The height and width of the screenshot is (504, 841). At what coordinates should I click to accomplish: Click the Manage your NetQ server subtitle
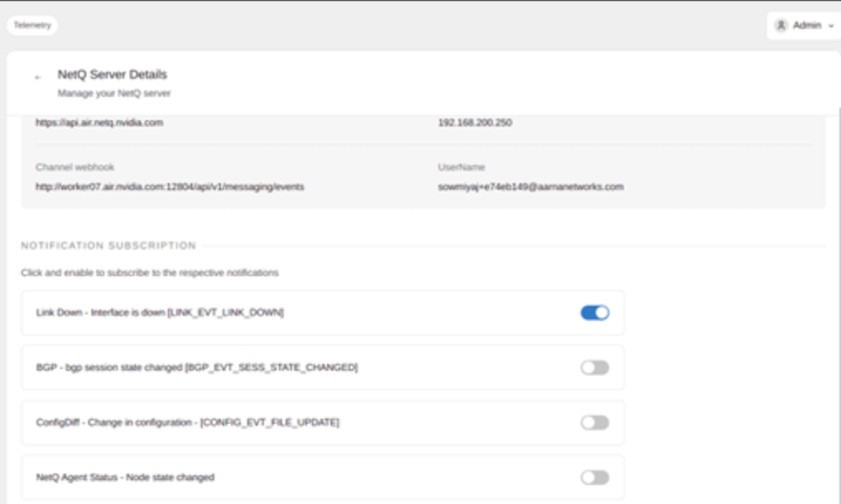coord(114,94)
